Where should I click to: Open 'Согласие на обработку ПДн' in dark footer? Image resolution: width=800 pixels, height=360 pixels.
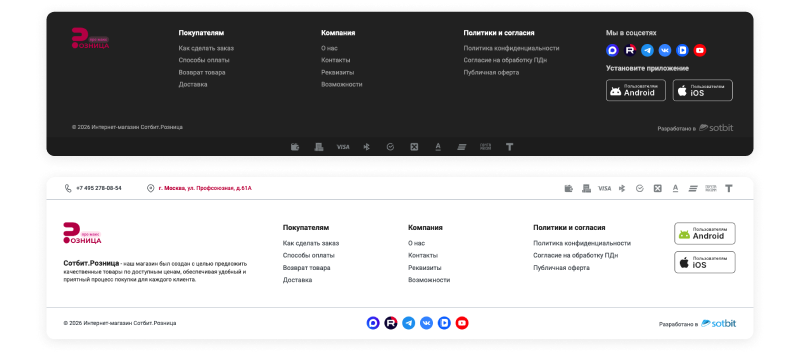pos(505,60)
